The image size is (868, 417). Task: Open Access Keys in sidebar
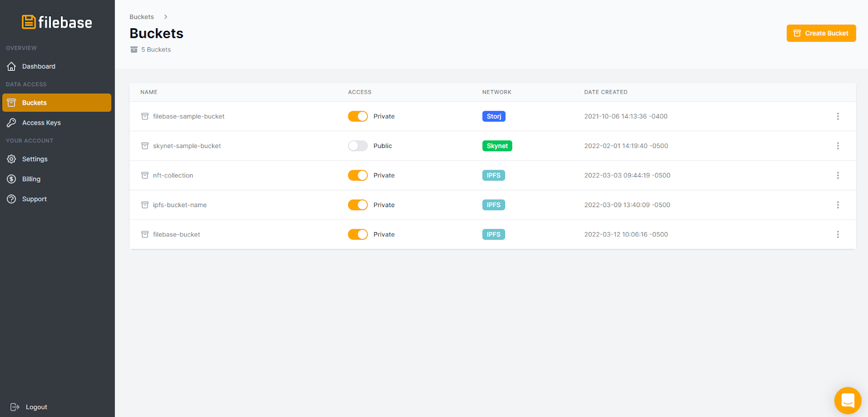click(41, 123)
